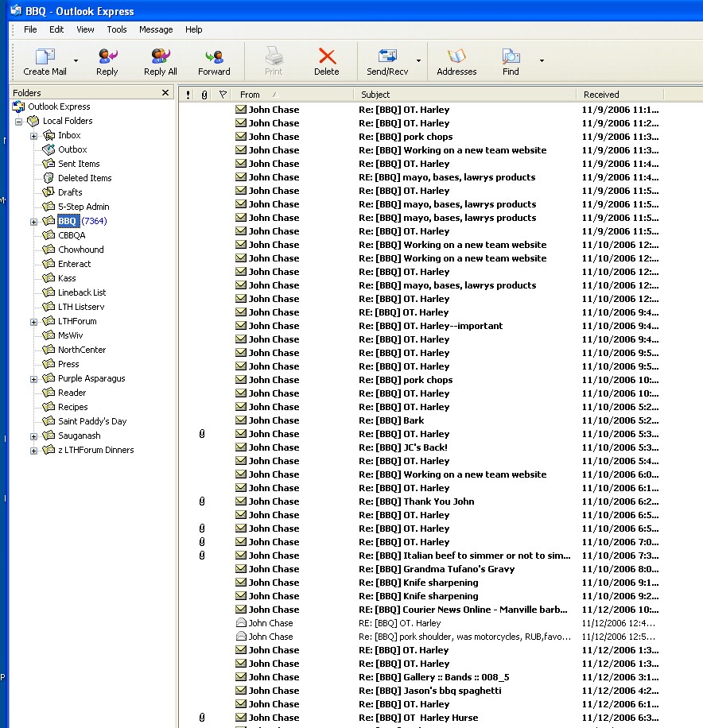Open message 'Re: [BBQ] Bark'
The image size is (703, 728).
point(391,420)
